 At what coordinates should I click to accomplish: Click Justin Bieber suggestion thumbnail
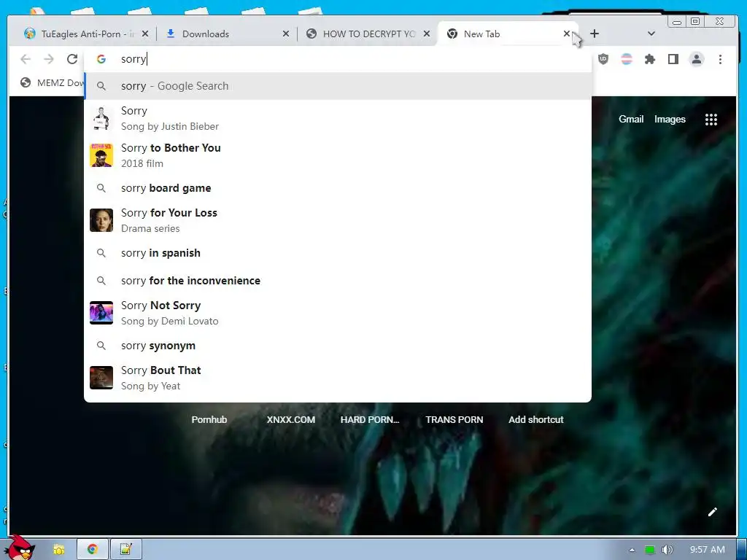(101, 119)
